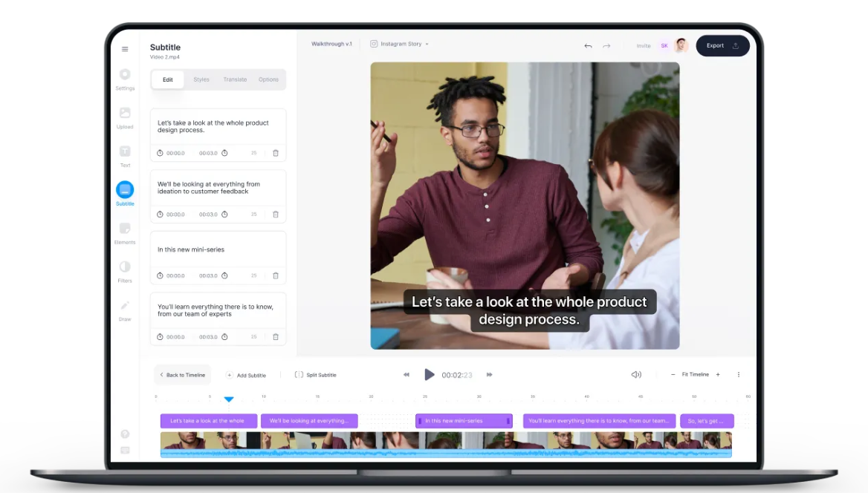
Task: Skip backward with rewind button
Action: pos(407,375)
